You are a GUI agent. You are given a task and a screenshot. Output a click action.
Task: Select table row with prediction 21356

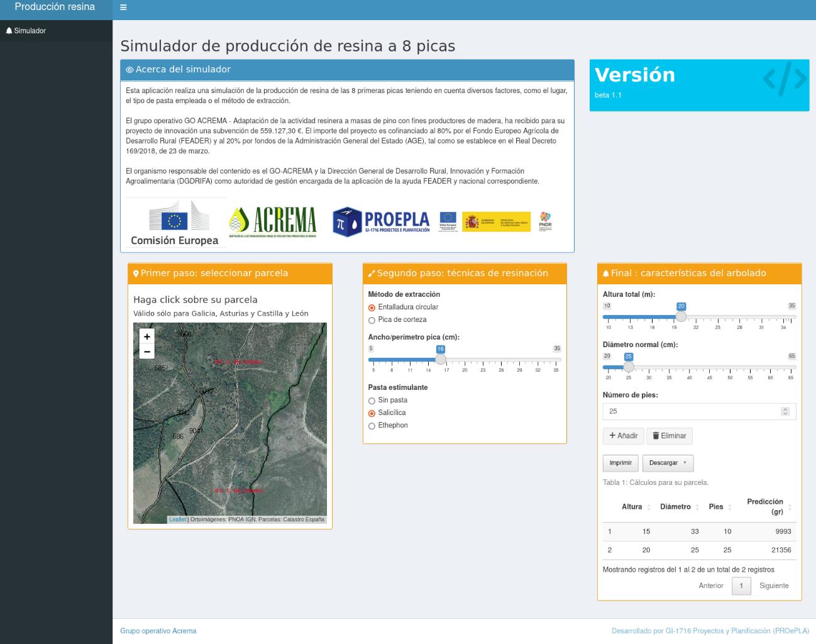(699, 550)
